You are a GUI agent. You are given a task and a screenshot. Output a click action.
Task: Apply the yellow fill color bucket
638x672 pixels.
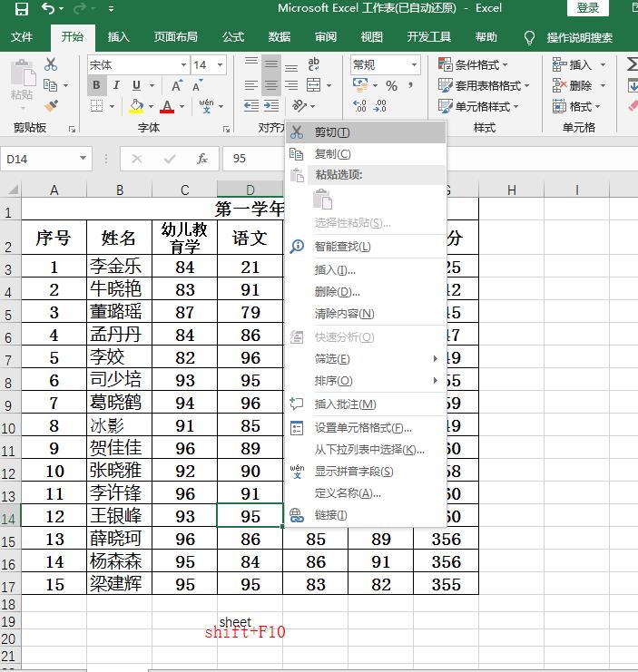(x=137, y=106)
